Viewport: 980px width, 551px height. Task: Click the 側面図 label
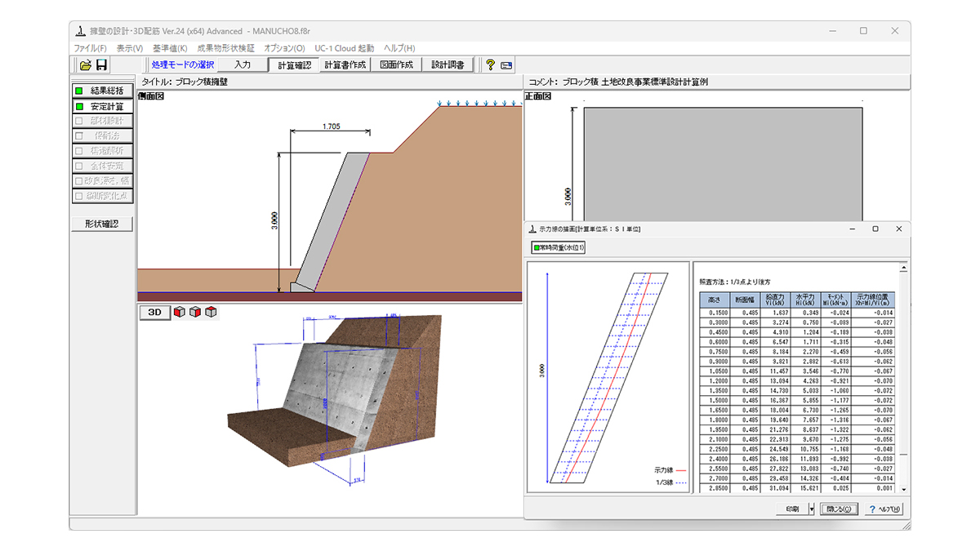(x=151, y=96)
